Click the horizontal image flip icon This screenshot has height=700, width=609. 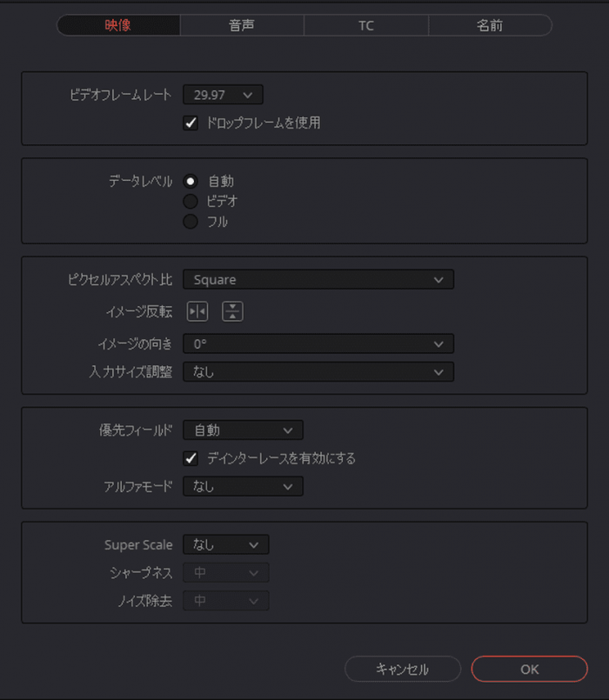point(197,311)
